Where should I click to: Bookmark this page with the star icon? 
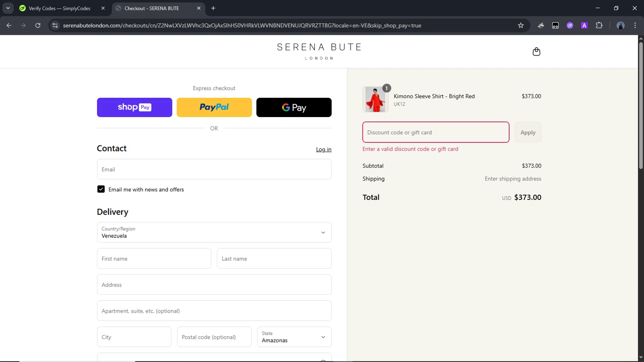click(521, 25)
